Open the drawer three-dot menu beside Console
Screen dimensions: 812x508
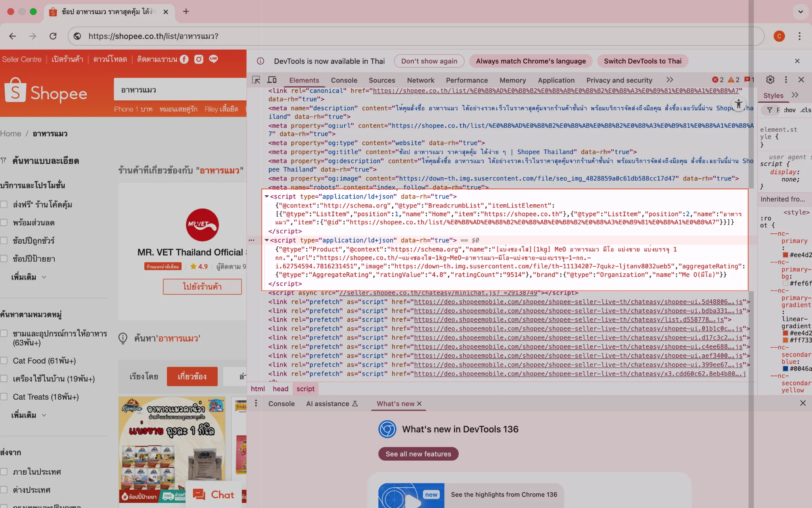coord(256,403)
